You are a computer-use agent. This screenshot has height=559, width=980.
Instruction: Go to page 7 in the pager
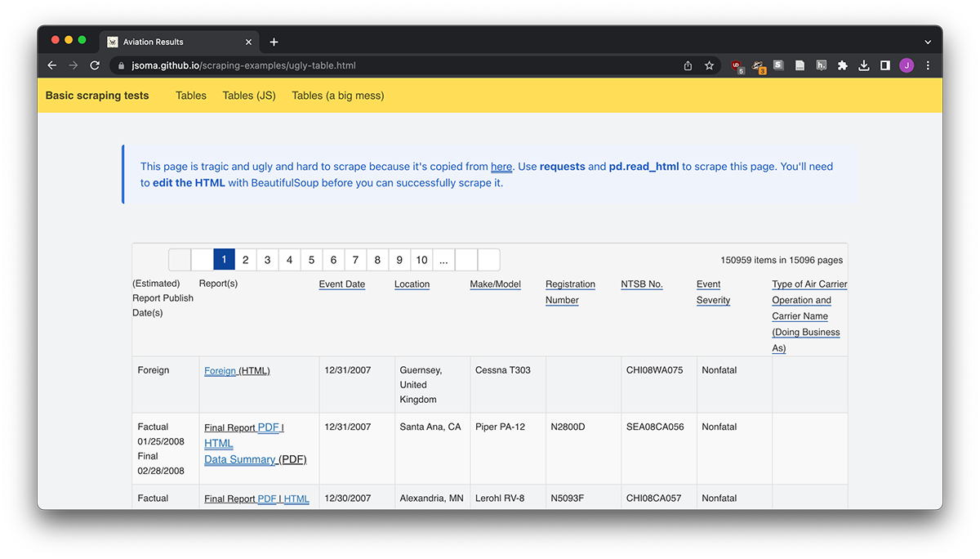pyautogui.click(x=355, y=260)
